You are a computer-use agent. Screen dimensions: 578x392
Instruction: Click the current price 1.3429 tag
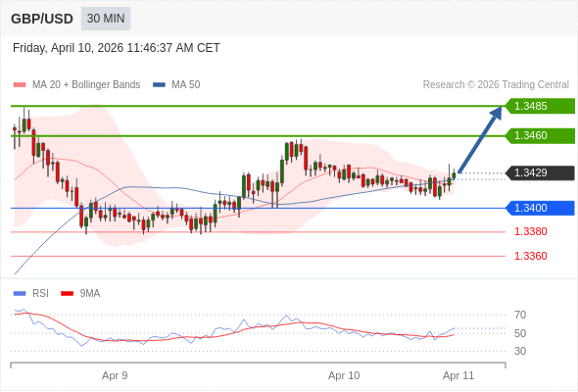click(x=540, y=172)
